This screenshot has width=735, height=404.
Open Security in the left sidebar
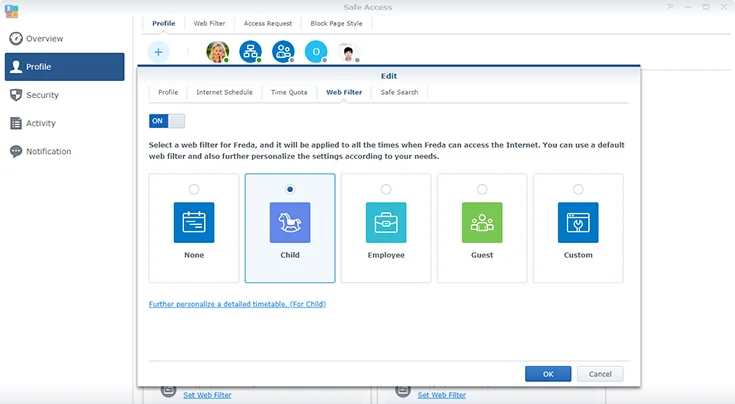(42, 95)
